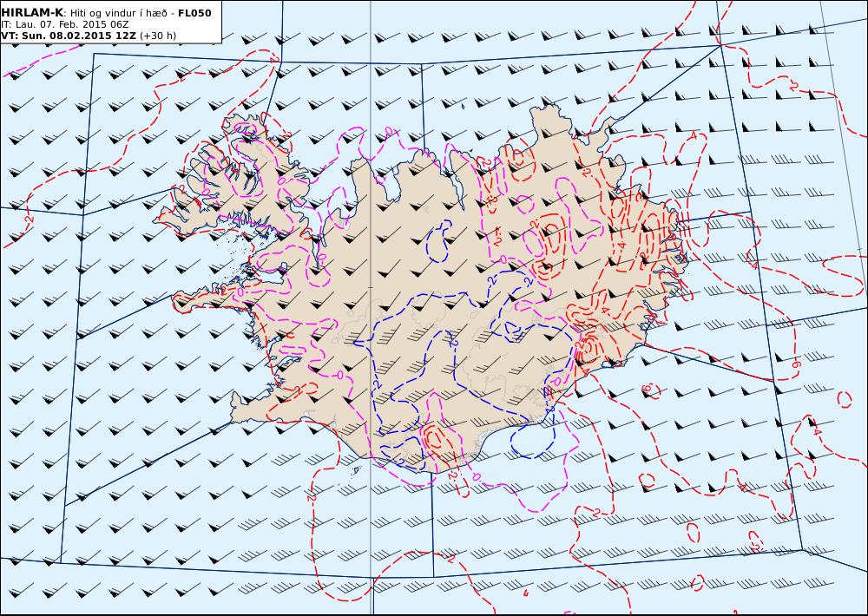Click the 'Hiti og vindur í hæð' title text
The image size is (868, 616).
[119, 13]
